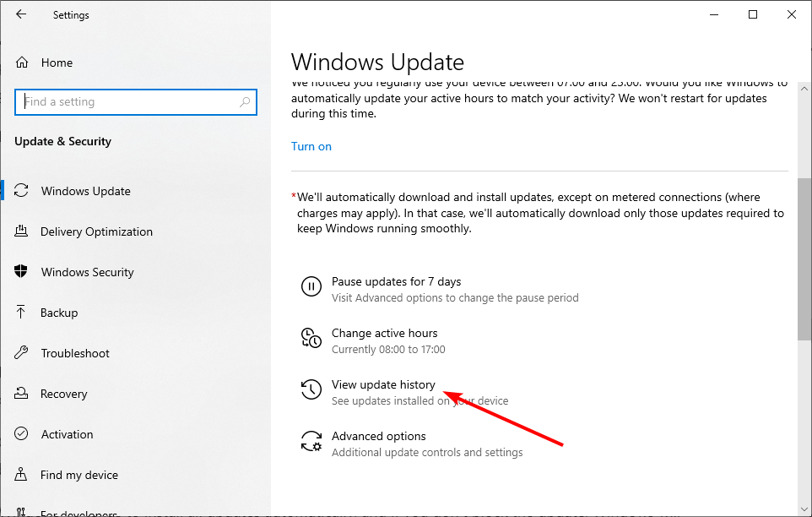The width and height of the screenshot is (812, 517).
Task: Click the view update history clock icon
Action: pyautogui.click(x=311, y=390)
